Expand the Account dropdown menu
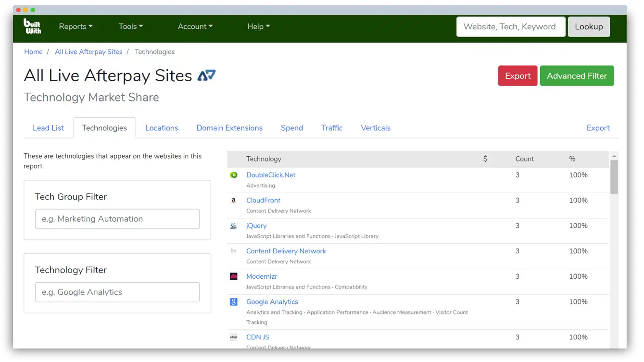Image resolution: width=644 pixels, height=362 pixels. pos(195,26)
